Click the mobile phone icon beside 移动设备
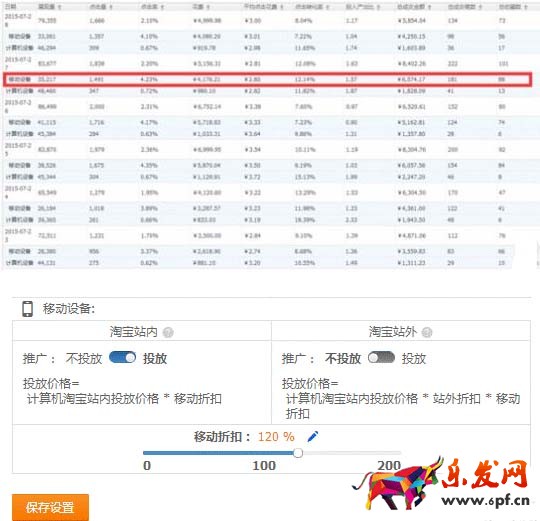This screenshot has width=540, height=521. [28, 309]
